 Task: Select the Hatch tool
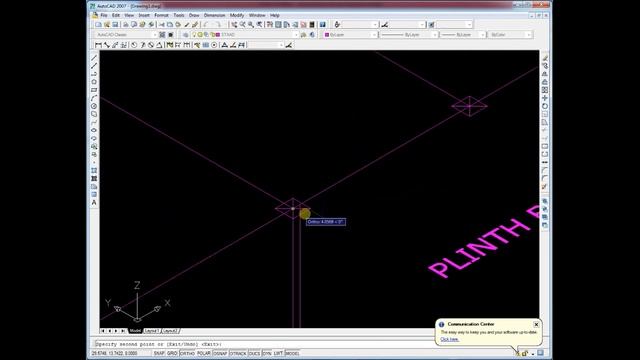[x=94, y=171]
